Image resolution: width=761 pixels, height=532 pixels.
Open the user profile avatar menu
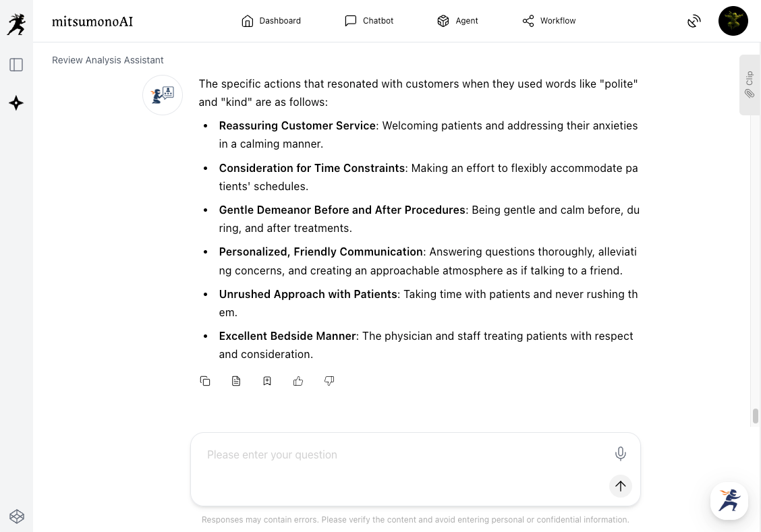point(733,21)
